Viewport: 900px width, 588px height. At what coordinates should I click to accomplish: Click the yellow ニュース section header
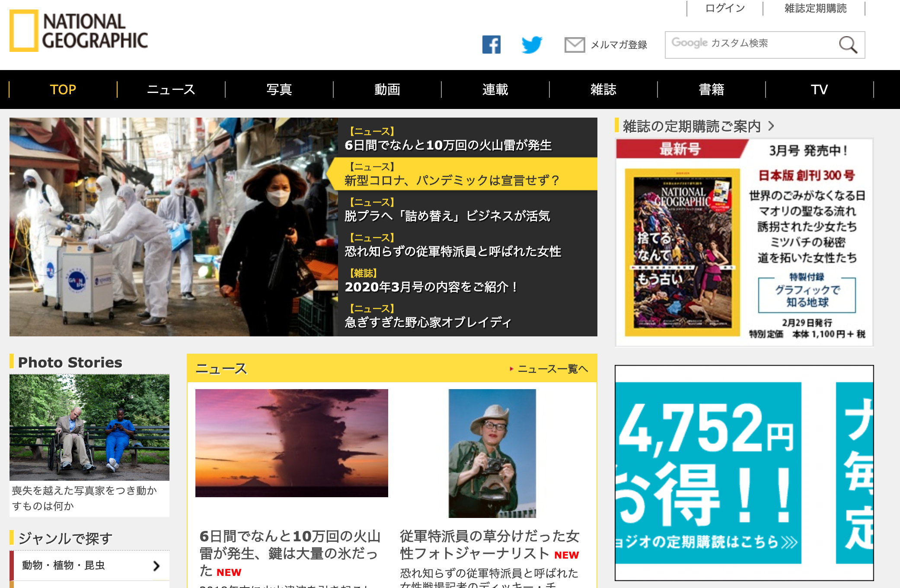click(392, 368)
